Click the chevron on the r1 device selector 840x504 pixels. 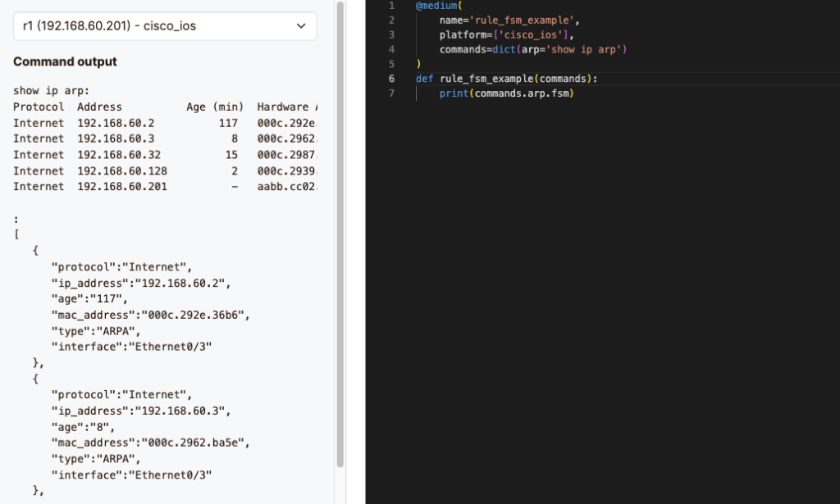tap(299, 25)
